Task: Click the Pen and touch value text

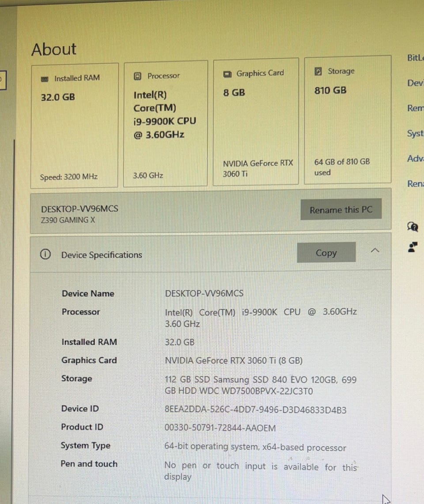Action: (x=261, y=471)
